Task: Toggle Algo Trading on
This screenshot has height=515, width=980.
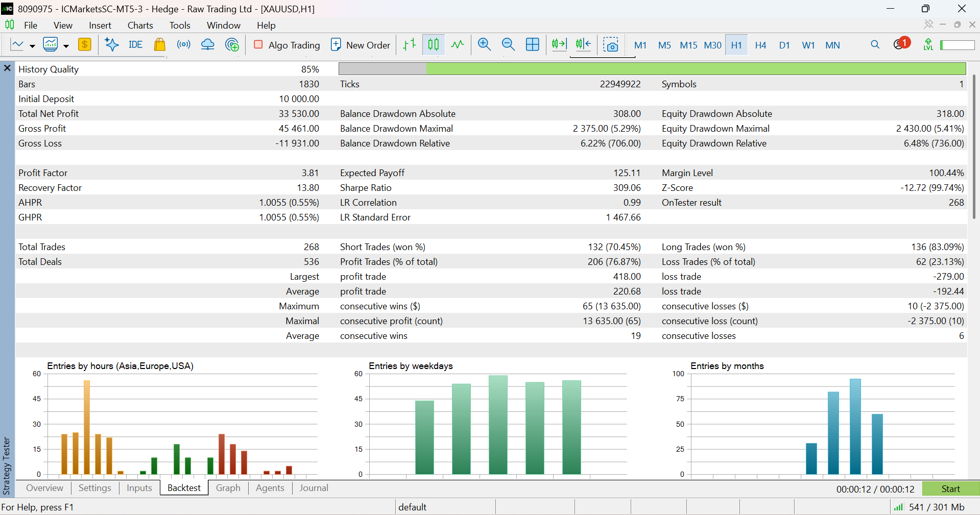Action: coord(287,45)
